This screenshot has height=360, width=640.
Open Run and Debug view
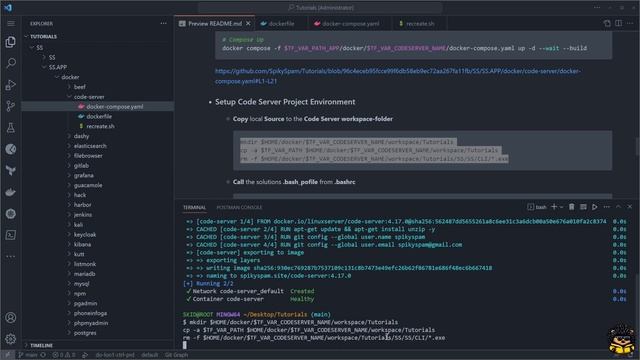click(11, 85)
